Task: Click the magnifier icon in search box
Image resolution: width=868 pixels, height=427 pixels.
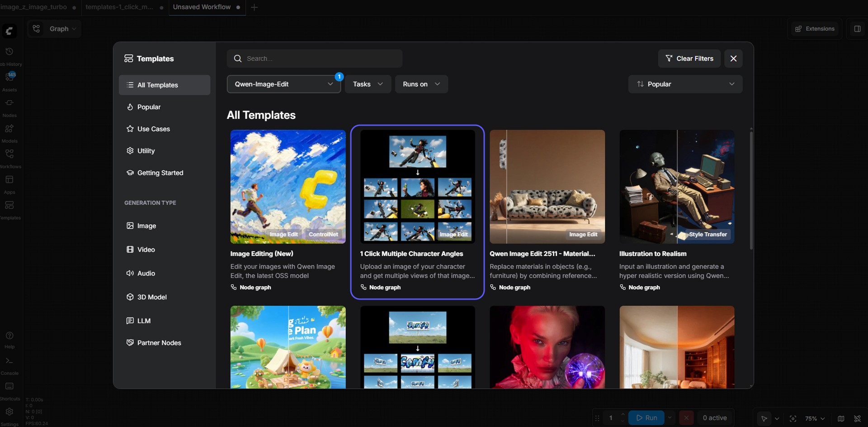Action: coord(238,59)
